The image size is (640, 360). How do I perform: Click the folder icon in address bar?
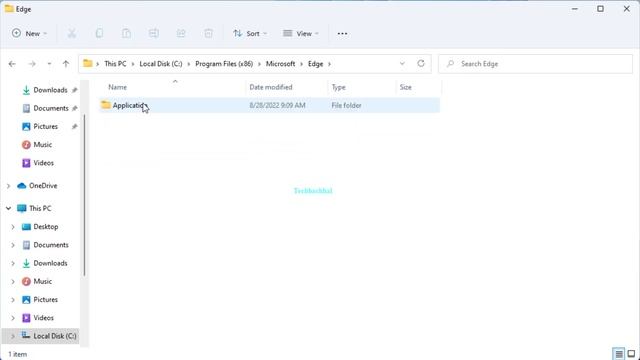tap(87, 64)
